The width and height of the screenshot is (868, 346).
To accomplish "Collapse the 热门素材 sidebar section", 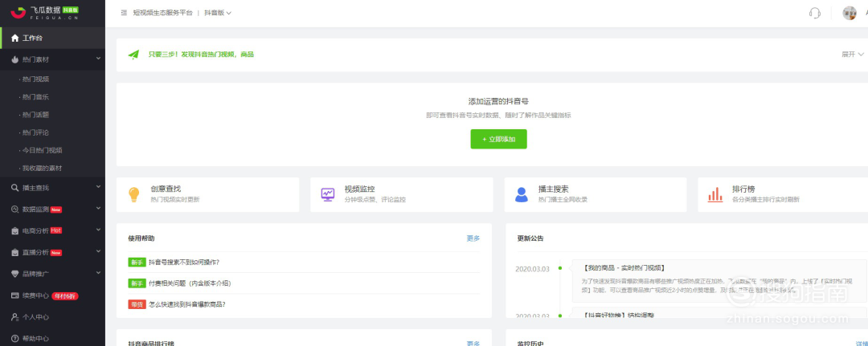I will pos(98,59).
